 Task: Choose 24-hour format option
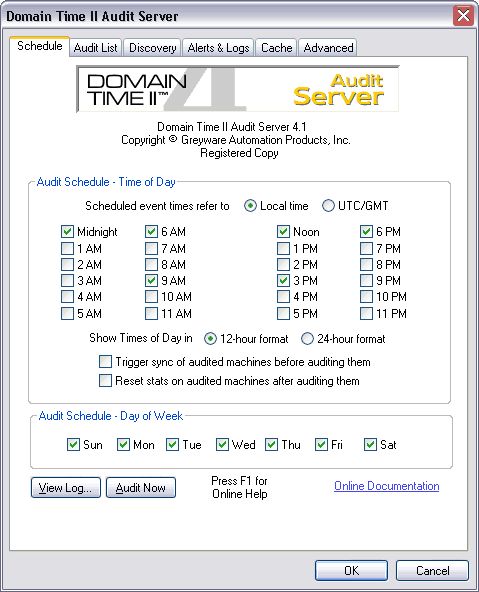click(307, 339)
